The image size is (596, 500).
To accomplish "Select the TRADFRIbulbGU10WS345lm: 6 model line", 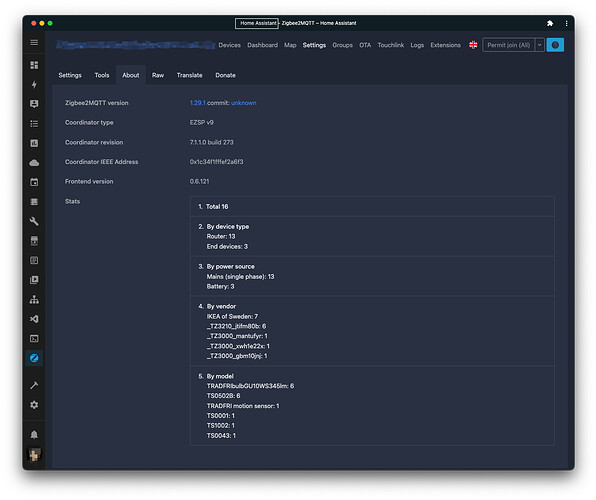I will 250,386.
